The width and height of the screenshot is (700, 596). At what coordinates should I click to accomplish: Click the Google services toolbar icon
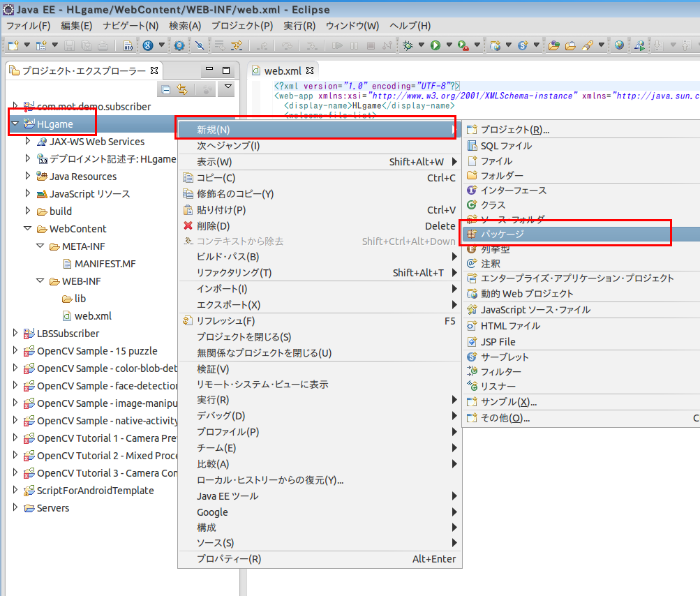148,45
